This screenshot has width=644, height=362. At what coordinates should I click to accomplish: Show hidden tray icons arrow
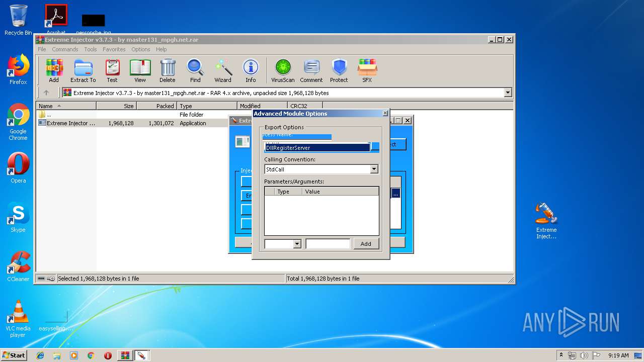(561, 355)
